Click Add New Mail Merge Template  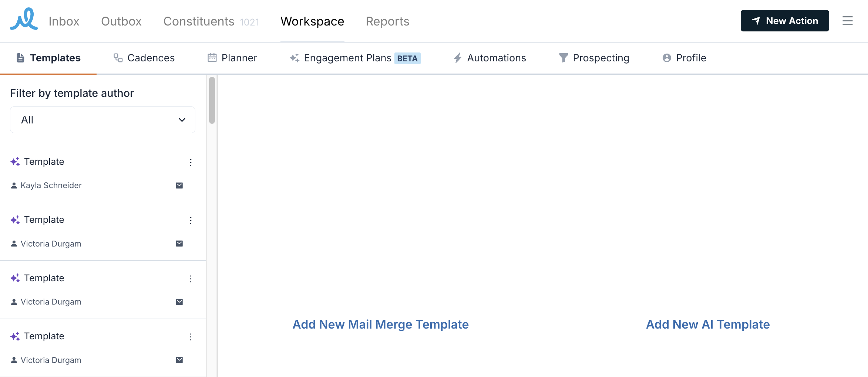[x=381, y=325]
